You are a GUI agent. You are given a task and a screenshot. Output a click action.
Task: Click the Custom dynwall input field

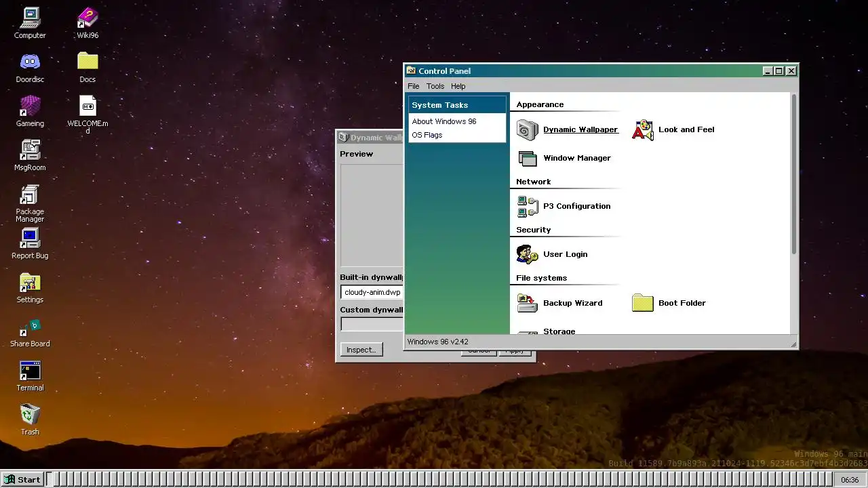click(x=372, y=325)
